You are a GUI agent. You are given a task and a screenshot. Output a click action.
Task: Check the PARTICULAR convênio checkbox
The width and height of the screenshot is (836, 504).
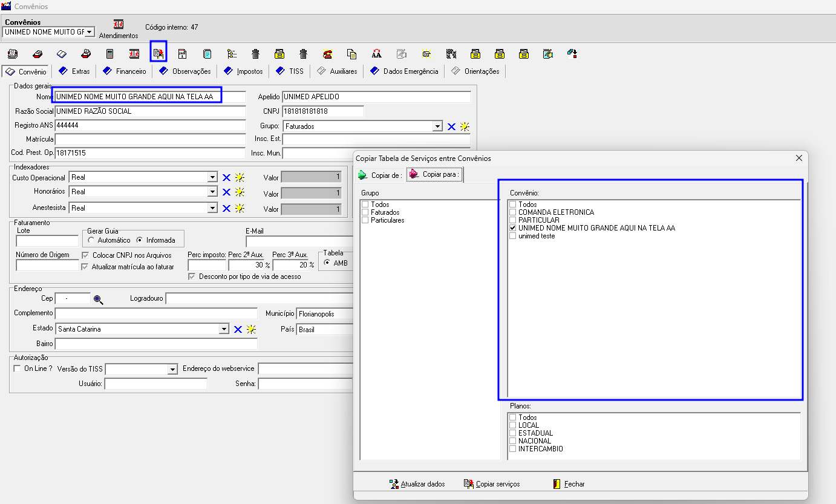[x=513, y=220]
